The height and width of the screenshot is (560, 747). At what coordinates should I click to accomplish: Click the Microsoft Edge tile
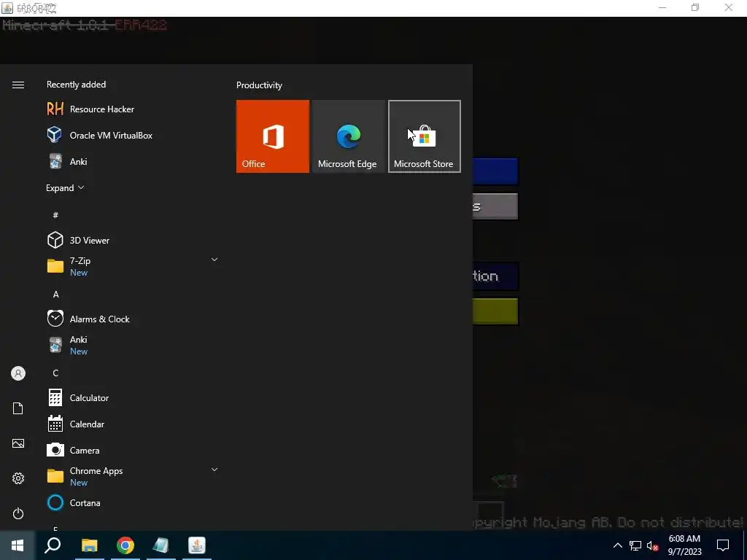(x=348, y=136)
